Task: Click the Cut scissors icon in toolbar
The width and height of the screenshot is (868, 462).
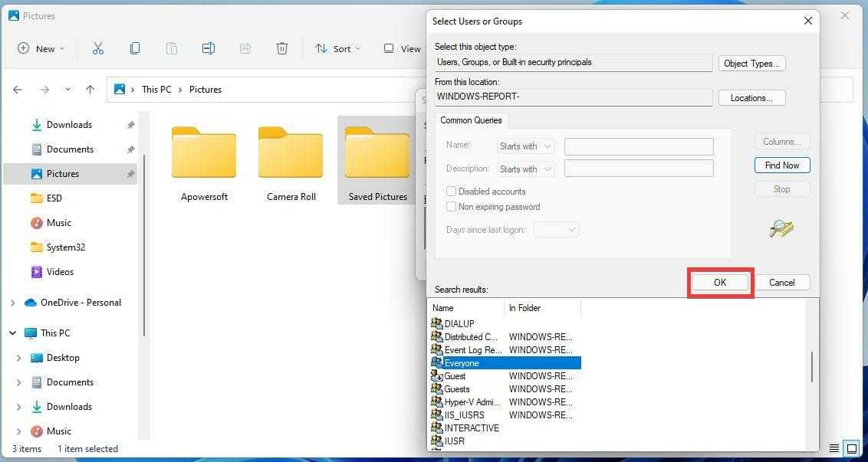Action: pyautogui.click(x=98, y=48)
